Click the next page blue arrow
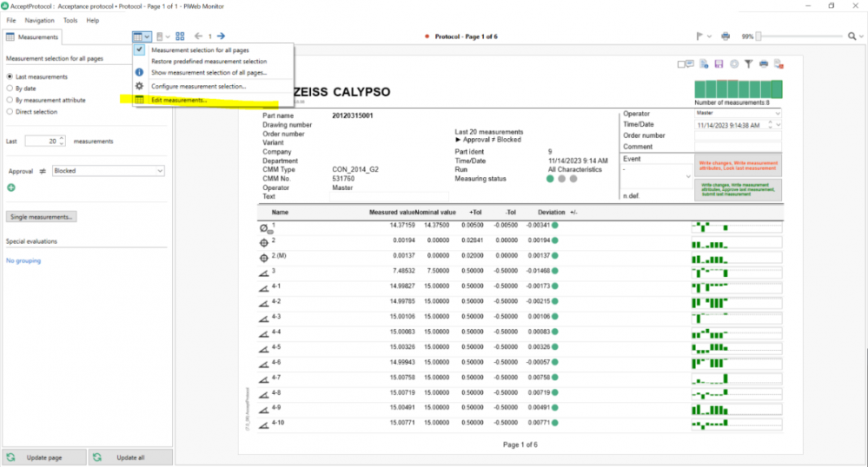This screenshot has width=868, height=467. (x=221, y=36)
